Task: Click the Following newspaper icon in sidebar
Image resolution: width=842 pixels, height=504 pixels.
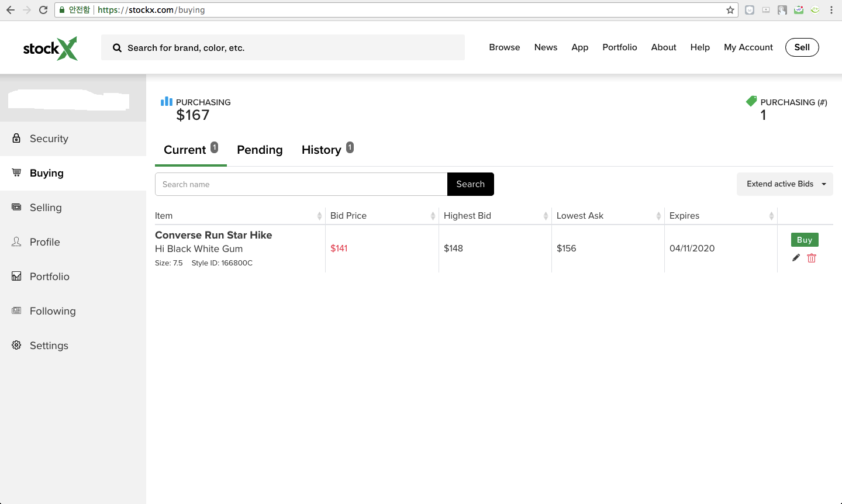Action: click(x=16, y=310)
